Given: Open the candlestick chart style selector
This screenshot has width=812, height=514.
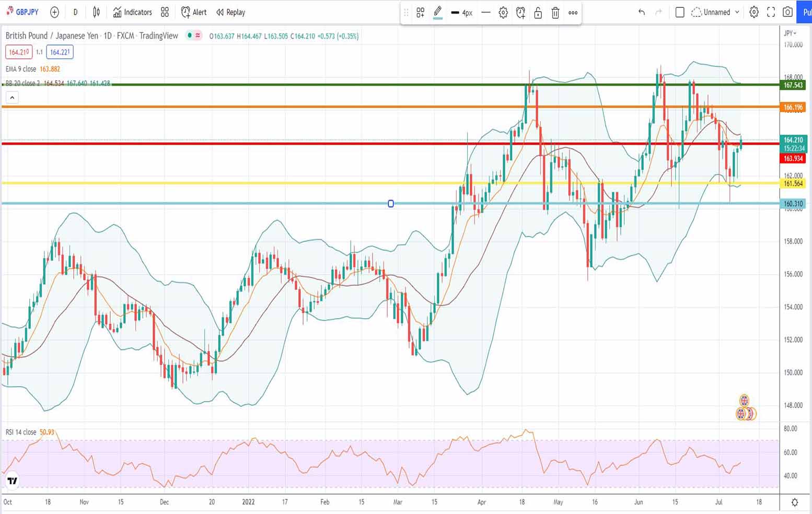Looking at the screenshot, I should click(x=96, y=12).
